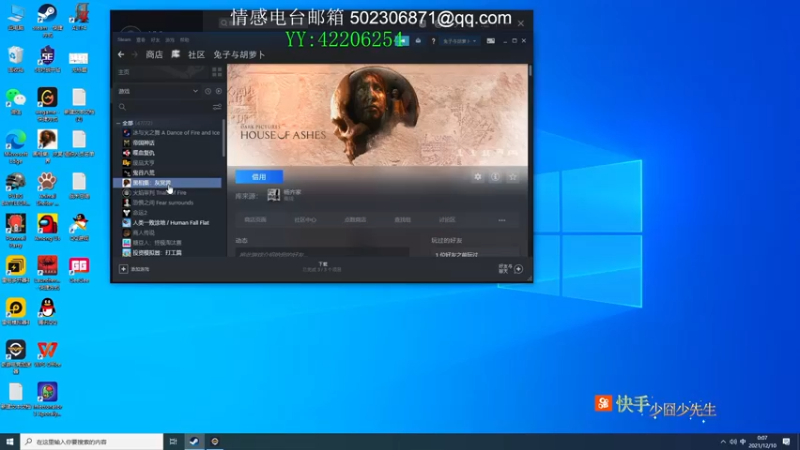Open game info circle icon
This screenshot has height=450, width=800.
click(x=495, y=177)
